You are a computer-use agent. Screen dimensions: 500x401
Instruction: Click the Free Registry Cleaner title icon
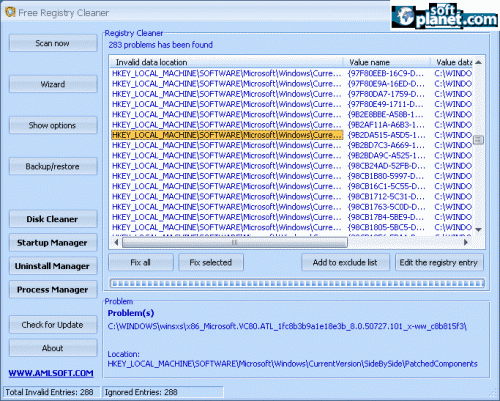(10, 12)
